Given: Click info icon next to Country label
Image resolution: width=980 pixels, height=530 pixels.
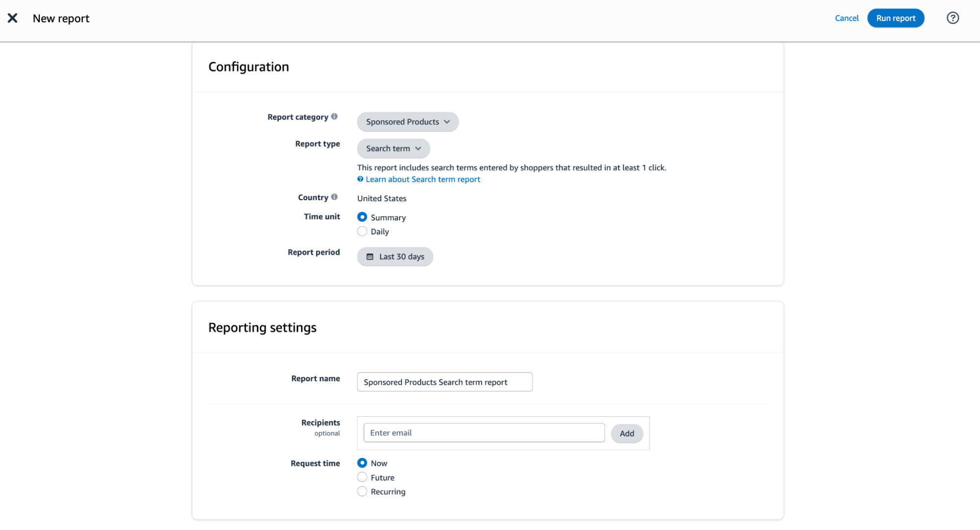Looking at the screenshot, I should pyautogui.click(x=334, y=197).
